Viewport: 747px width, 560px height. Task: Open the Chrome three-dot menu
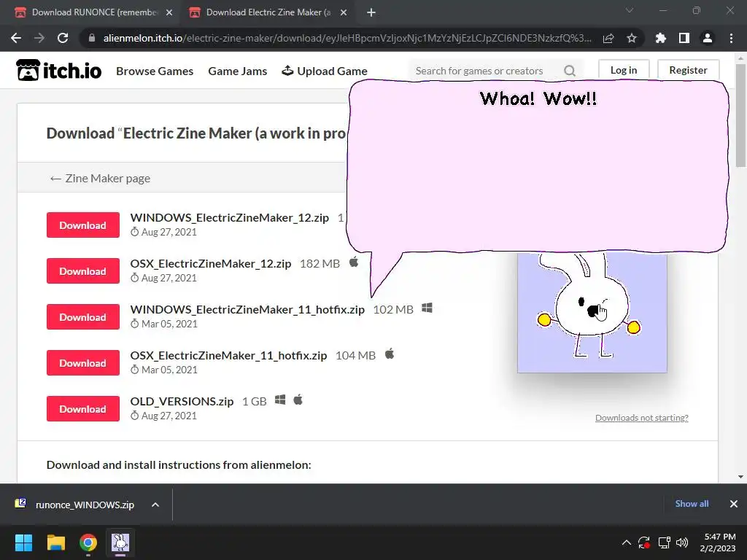coord(731,38)
